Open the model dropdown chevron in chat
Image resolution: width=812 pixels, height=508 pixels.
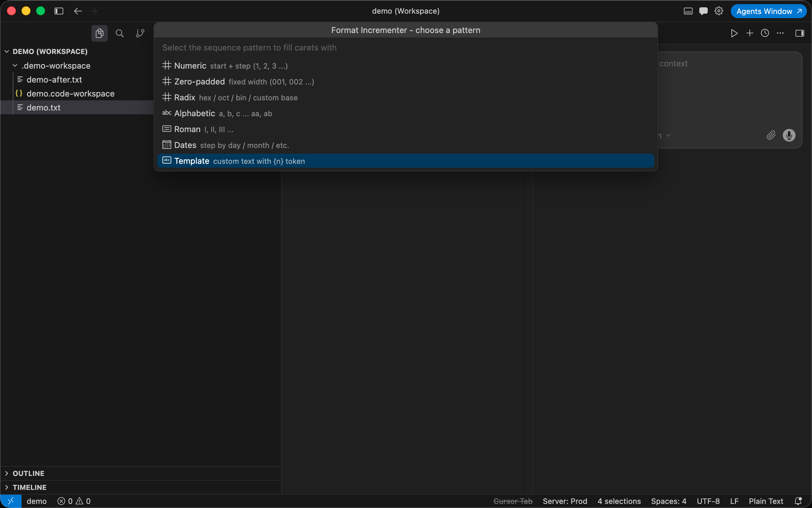click(668, 135)
